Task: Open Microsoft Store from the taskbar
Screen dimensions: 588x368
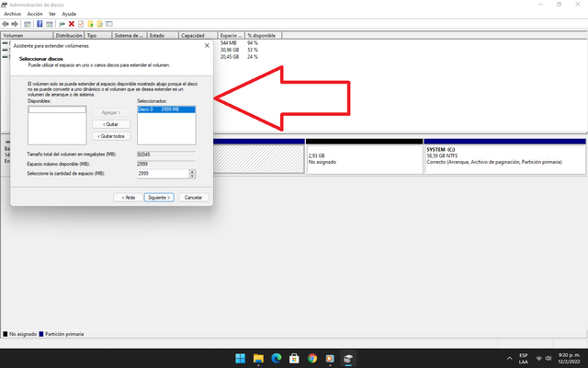Action: [294, 358]
